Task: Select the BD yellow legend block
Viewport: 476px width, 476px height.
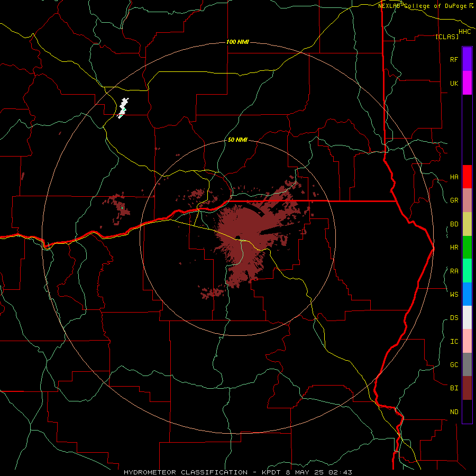Action: [467, 224]
